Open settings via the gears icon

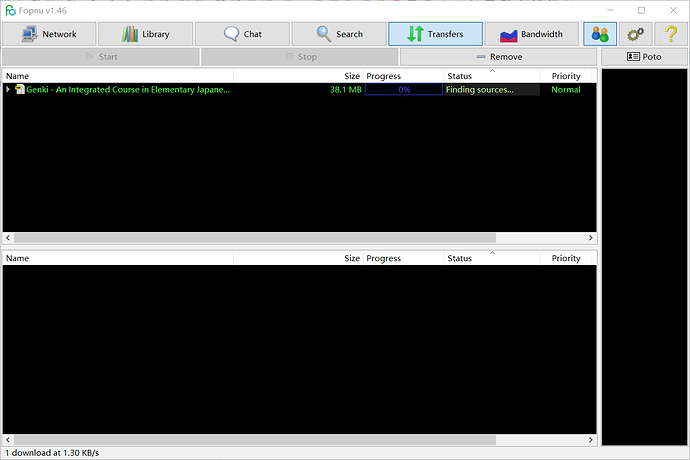click(635, 34)
